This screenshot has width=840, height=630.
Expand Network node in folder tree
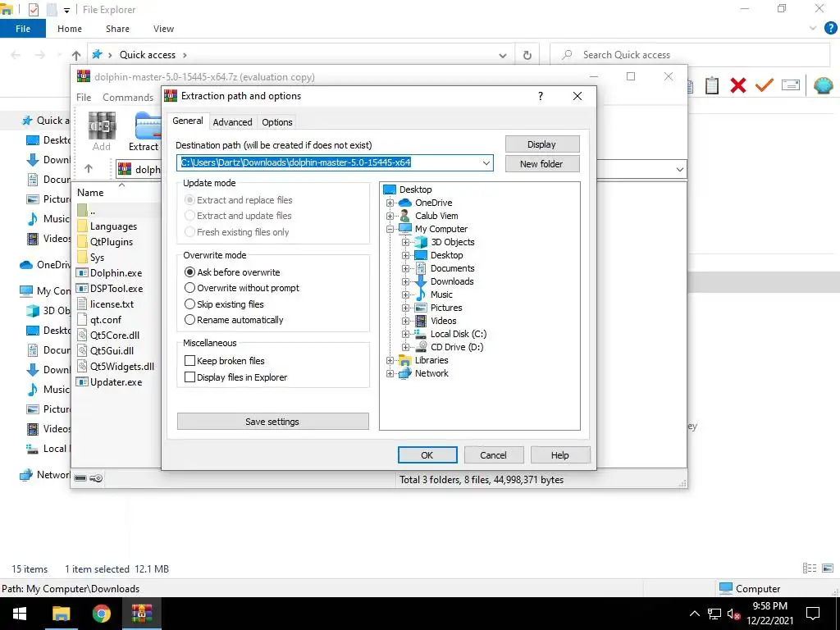(x=390, y=373)
